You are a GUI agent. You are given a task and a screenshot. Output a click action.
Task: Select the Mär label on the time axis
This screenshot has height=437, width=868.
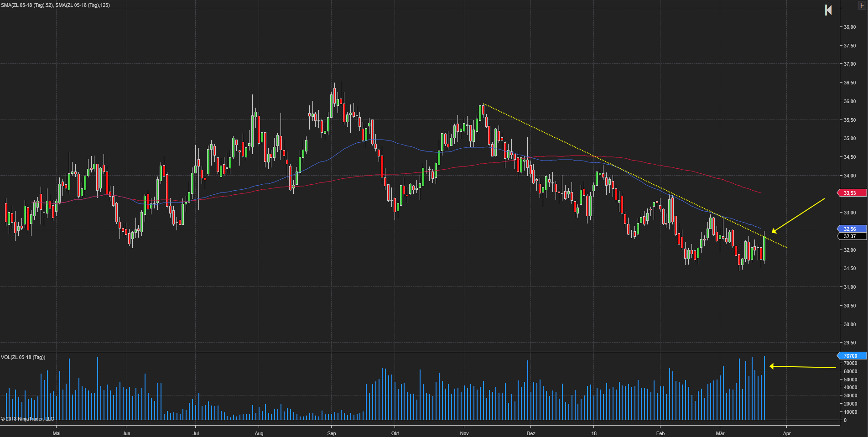(x=721, y=433)
